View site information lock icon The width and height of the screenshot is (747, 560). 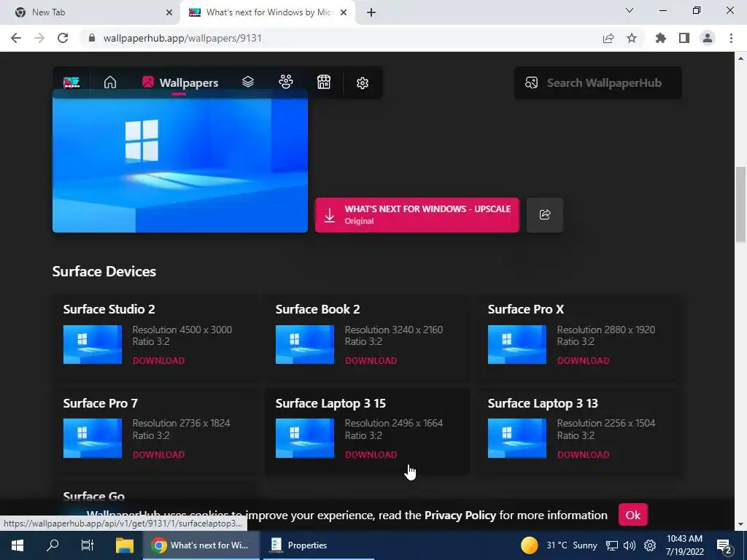tap(92, 38)
